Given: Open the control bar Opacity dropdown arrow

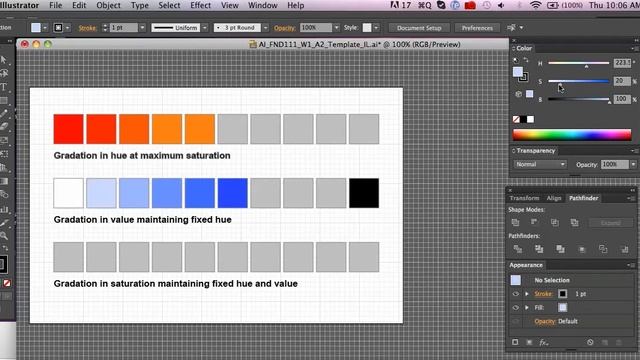Looking at the screenshot, I should (x=336, y=28).
